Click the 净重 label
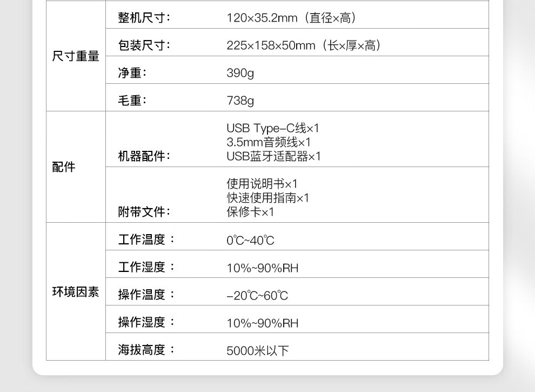This screenshot has width=535, height=392. click(x=132, y=73)
